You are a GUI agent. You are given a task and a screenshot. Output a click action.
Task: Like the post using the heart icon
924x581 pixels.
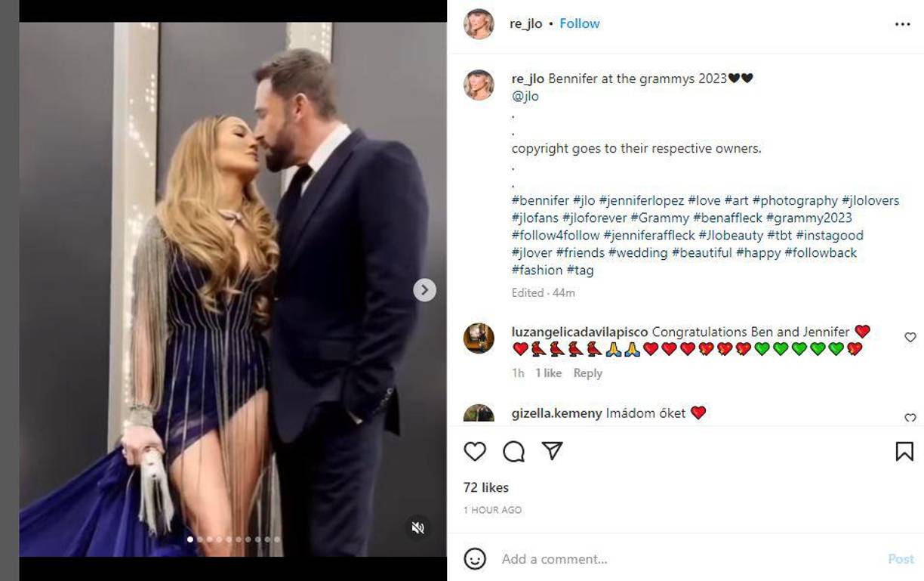point(474,451)
